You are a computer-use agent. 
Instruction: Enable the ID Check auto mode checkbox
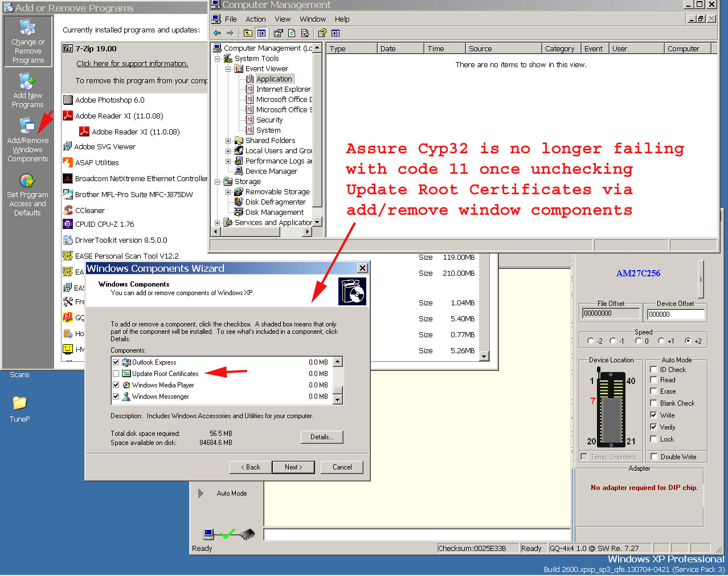tap(654, 369)
